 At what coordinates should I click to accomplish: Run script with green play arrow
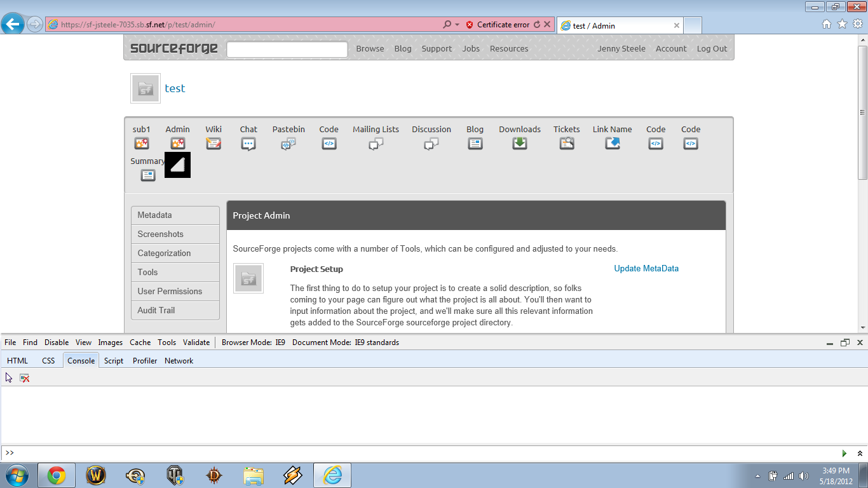pyautogui.click(x=844, y=453)
